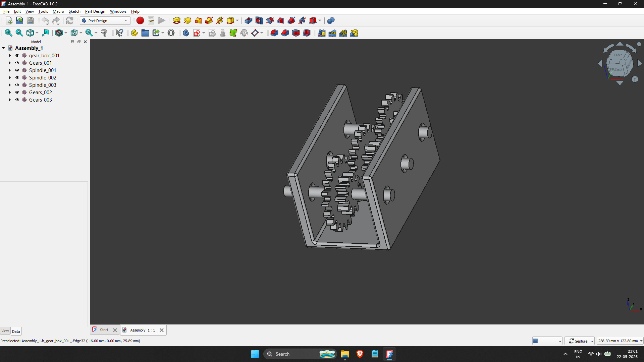Select the Additive Pipe tool
The height and width of the screenshot is (362, 644).
tap(209, 21)
